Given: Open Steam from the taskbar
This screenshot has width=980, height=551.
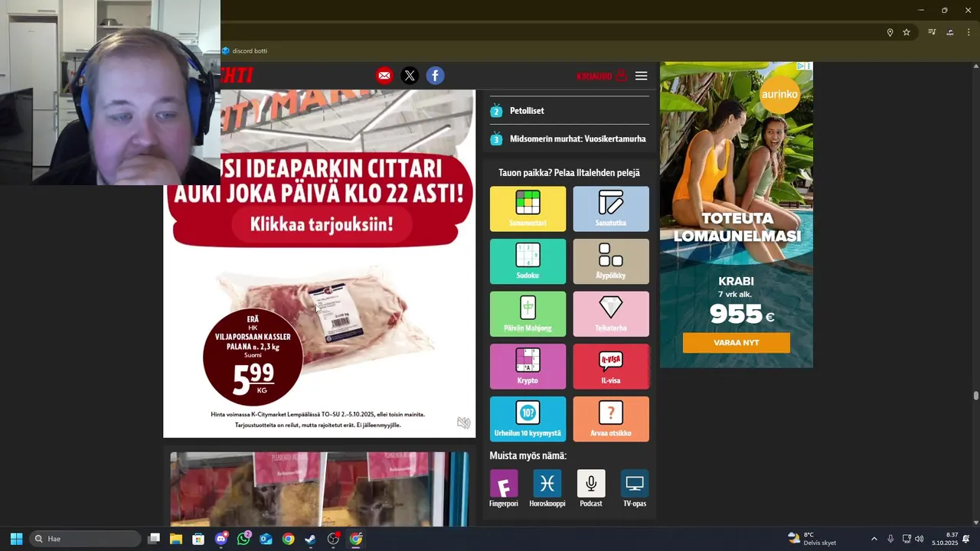Looking at the screenshot, I should pos(311,539).
